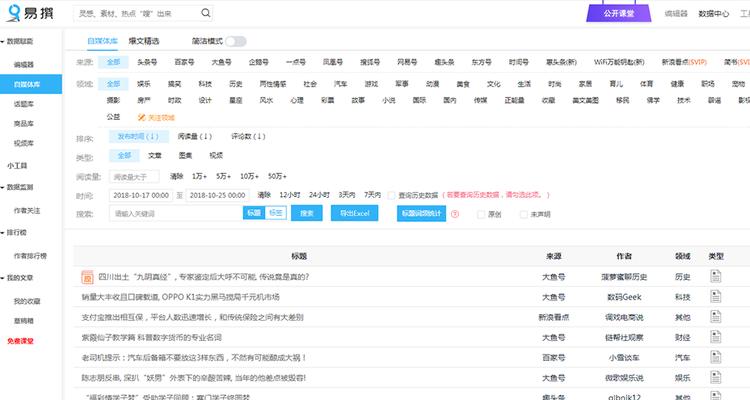Viewport: 750px width, 400px height.
Task: Click the orange 关注领域 edit icon
Action: (142, 117)
